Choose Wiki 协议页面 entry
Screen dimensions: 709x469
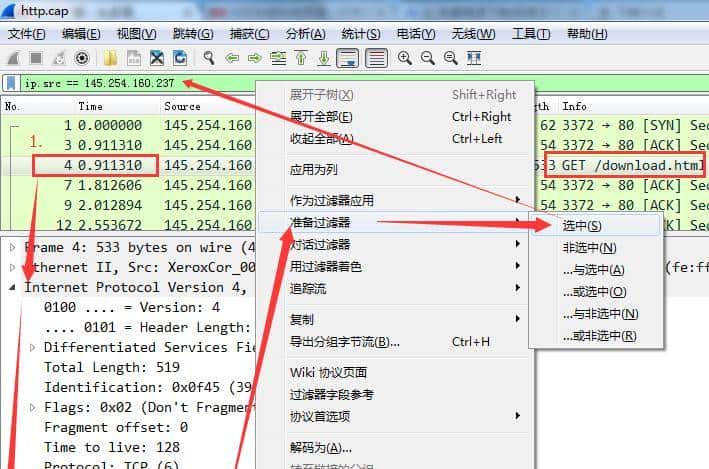[x=395, y=373]
